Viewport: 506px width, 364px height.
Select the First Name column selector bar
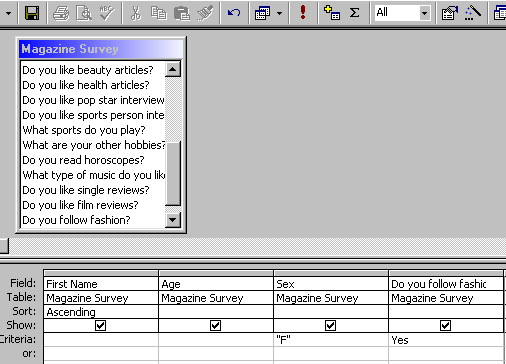pyautogui.click(x=101, y=273)
